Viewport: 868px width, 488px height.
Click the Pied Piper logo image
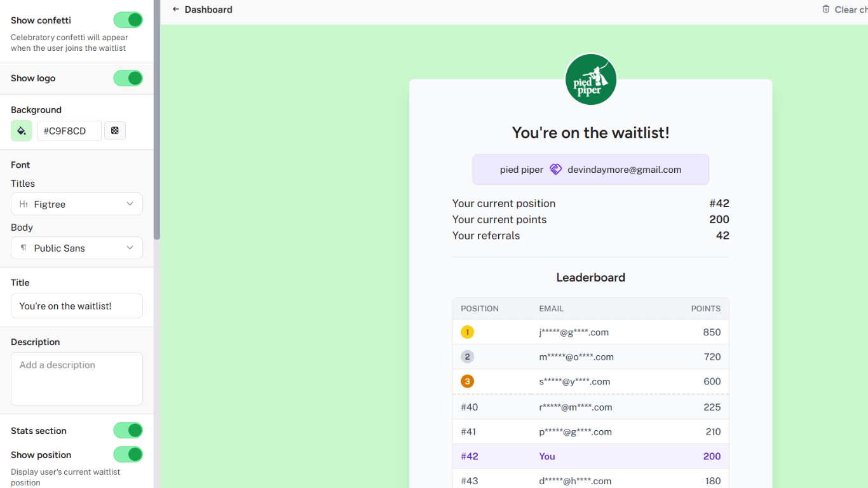coord(591,79)
